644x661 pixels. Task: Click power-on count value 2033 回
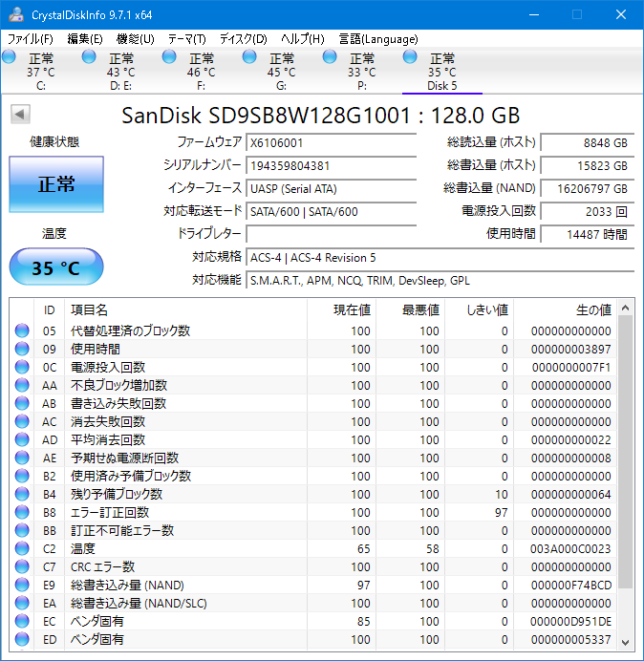pyautogui.click(x=587, y=212)
